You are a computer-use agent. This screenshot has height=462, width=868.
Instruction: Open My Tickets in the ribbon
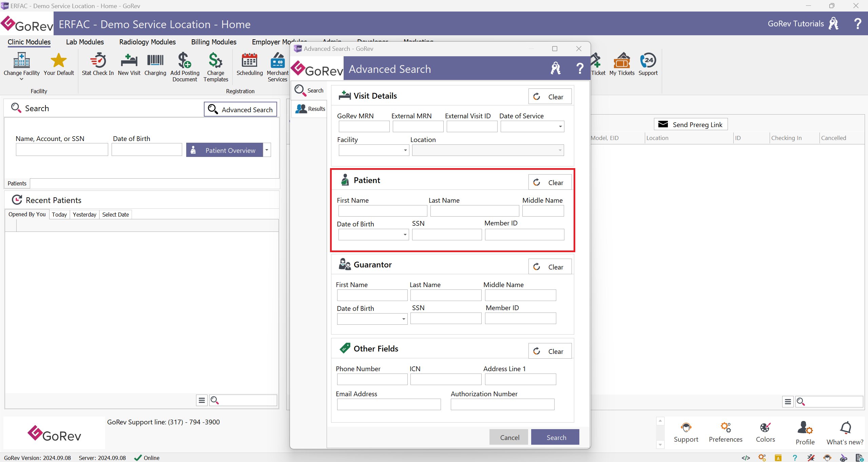[x=622, y=64]
